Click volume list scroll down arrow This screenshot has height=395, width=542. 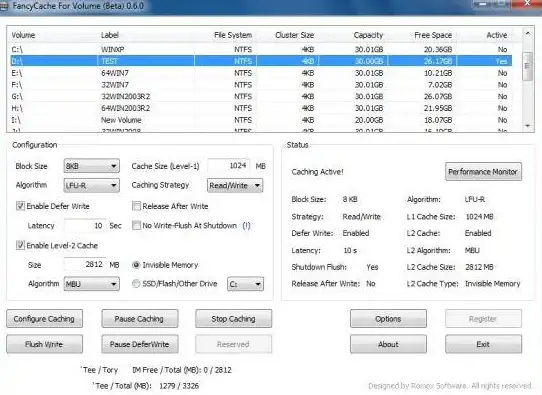(x=527, y=126)
